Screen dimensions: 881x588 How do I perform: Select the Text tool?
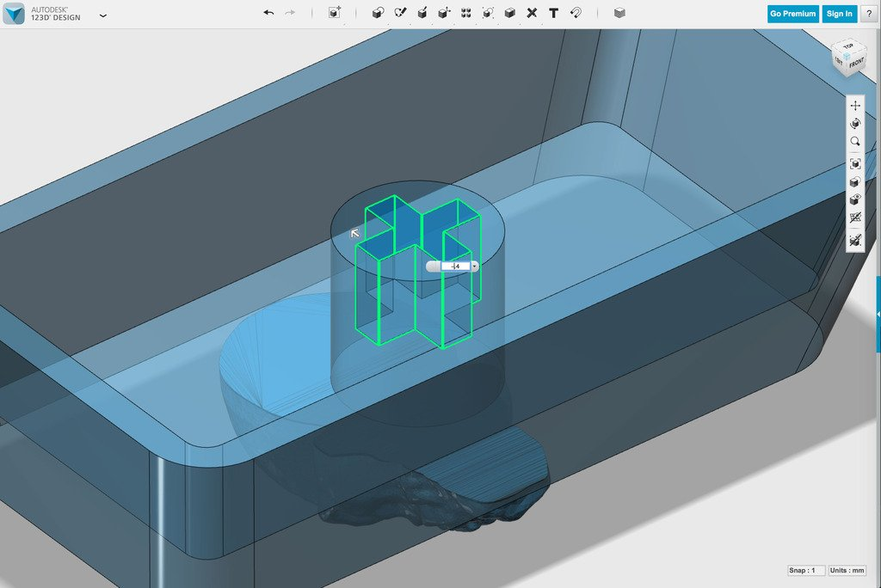[x=553, y=12]
